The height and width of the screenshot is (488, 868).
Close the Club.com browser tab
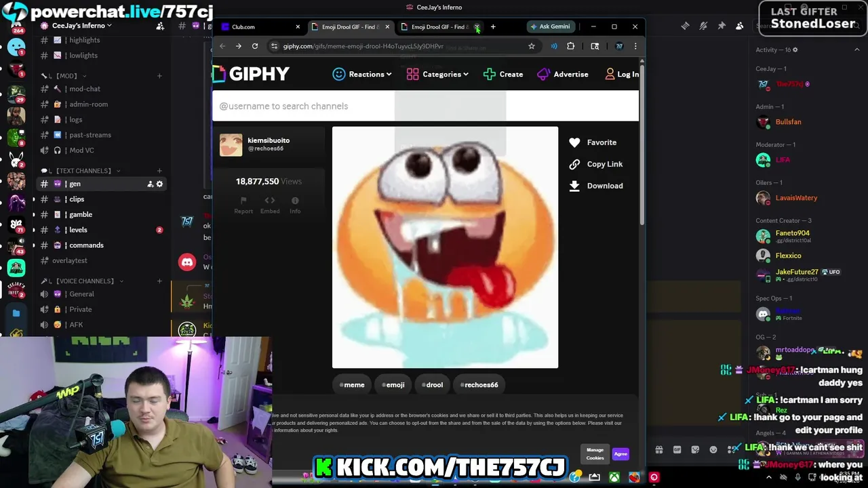click(x=298, y=26)
